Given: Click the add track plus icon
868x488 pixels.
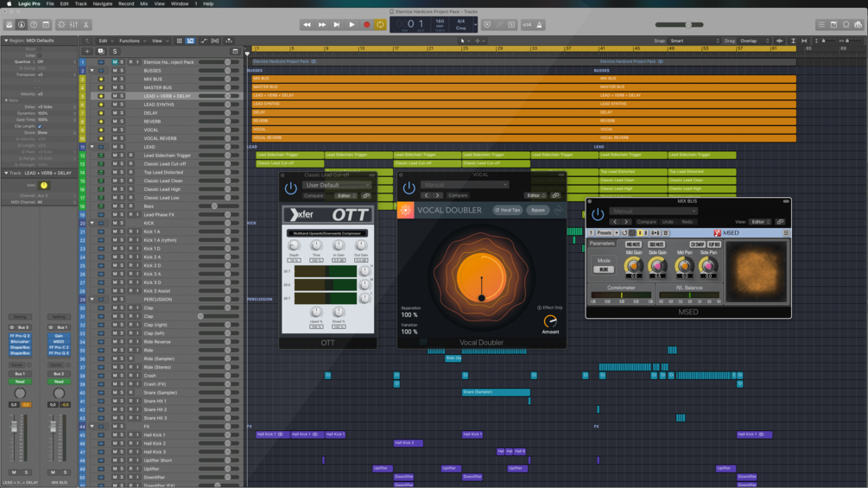Looking at the screenshot, I should (87, 52).
